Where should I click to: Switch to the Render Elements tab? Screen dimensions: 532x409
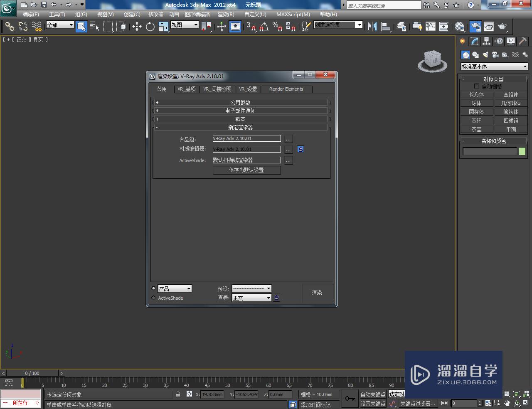(x=286, y=89)
